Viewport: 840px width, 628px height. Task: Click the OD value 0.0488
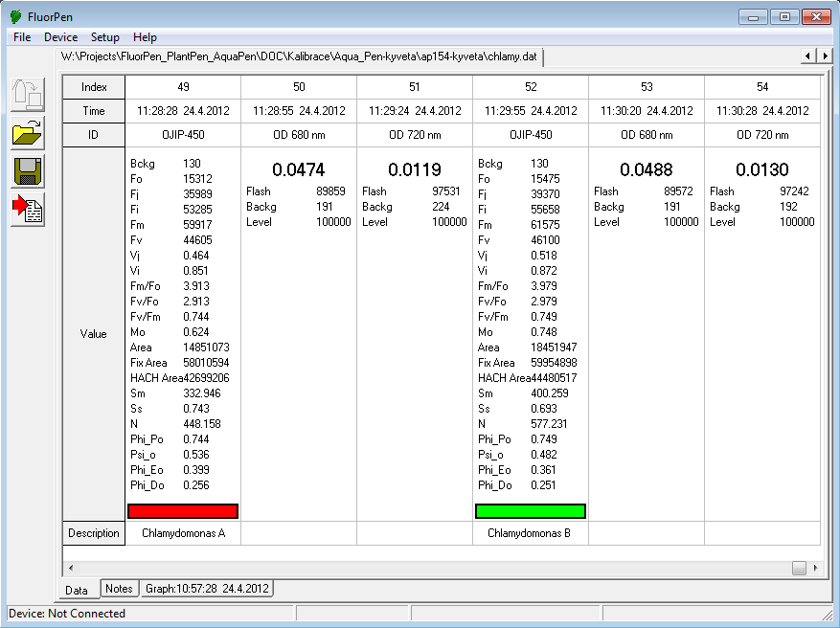647,169
